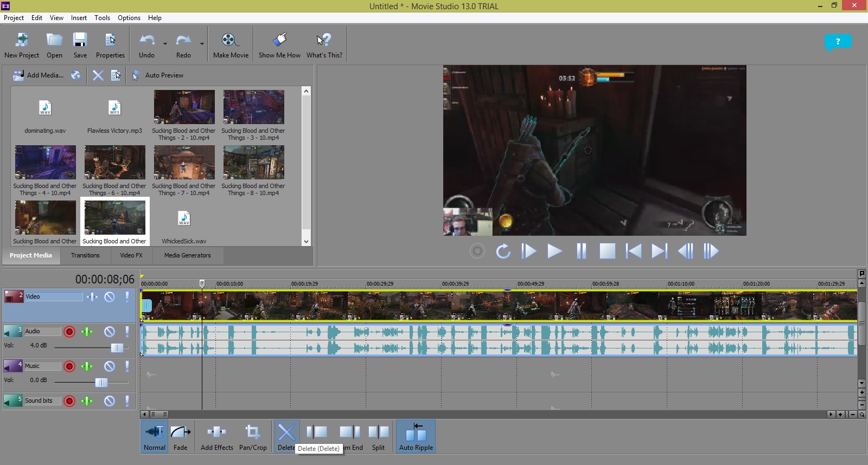The image size is (868, 465).
Task: Toggle Auto Ripple mode
Action: pyautogui.click(x=416, y=436)
